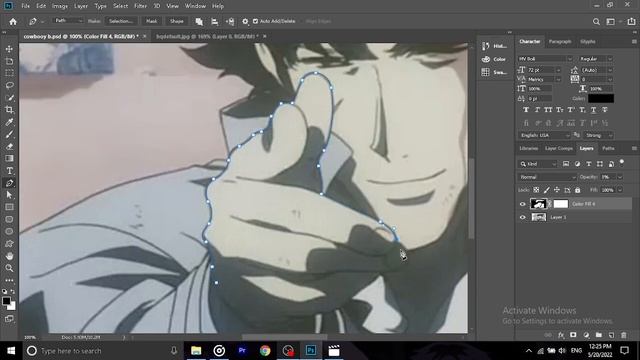Open the Normal blend mode dropdown
640x360 pixels.
click(x=547, y=177)
